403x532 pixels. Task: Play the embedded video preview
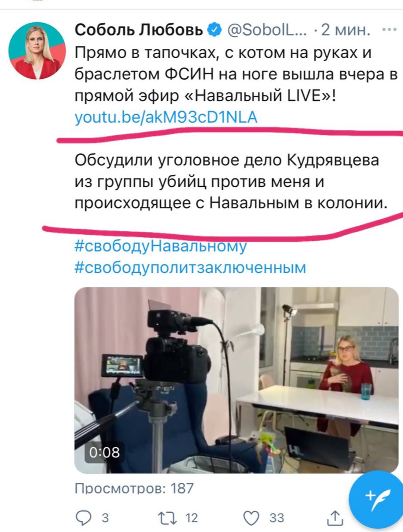point(237,380)
